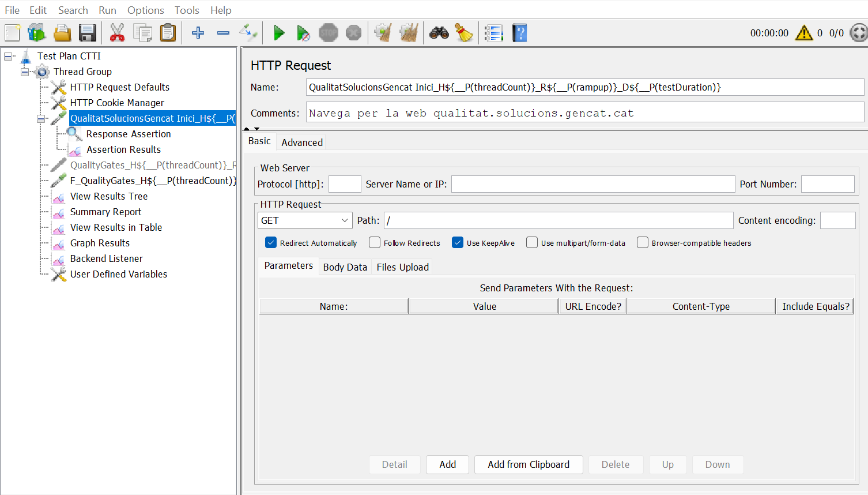Switch to the Body Data tab
Image resolution: width=868 pixels, height=495 pixels.
click(x=345, y=267)
